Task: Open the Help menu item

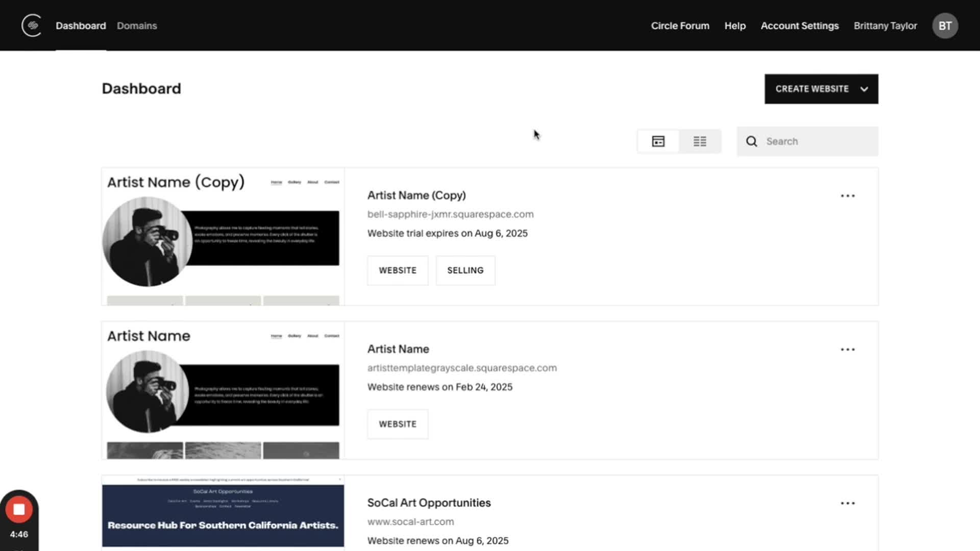Action: point(735,26)
